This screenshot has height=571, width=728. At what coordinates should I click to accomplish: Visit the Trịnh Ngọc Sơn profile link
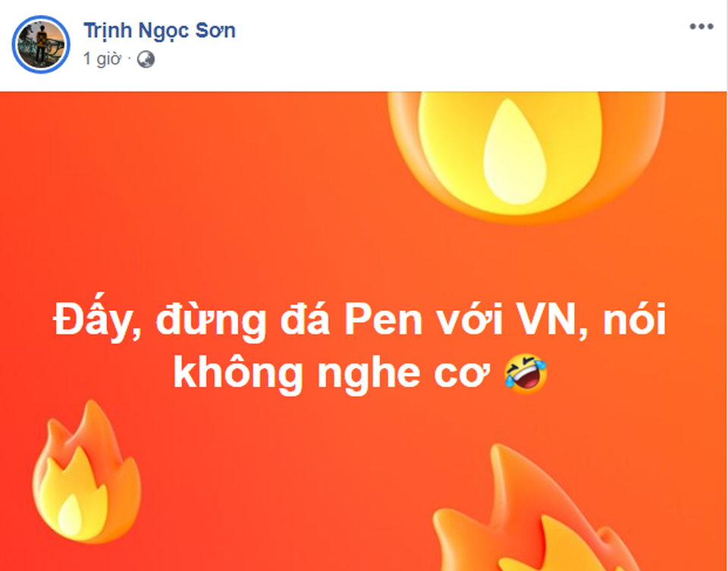[159, 30]
